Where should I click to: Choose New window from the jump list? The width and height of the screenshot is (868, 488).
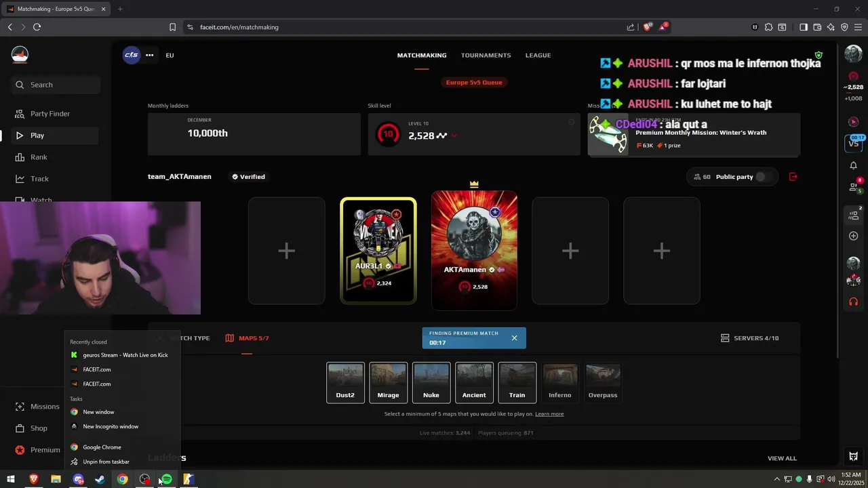click(123, 412)
